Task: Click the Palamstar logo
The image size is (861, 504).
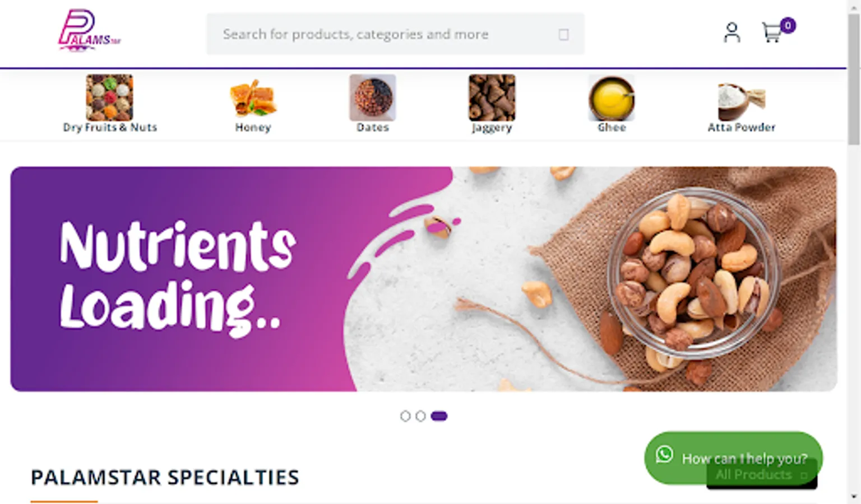Action: point(90,31)
